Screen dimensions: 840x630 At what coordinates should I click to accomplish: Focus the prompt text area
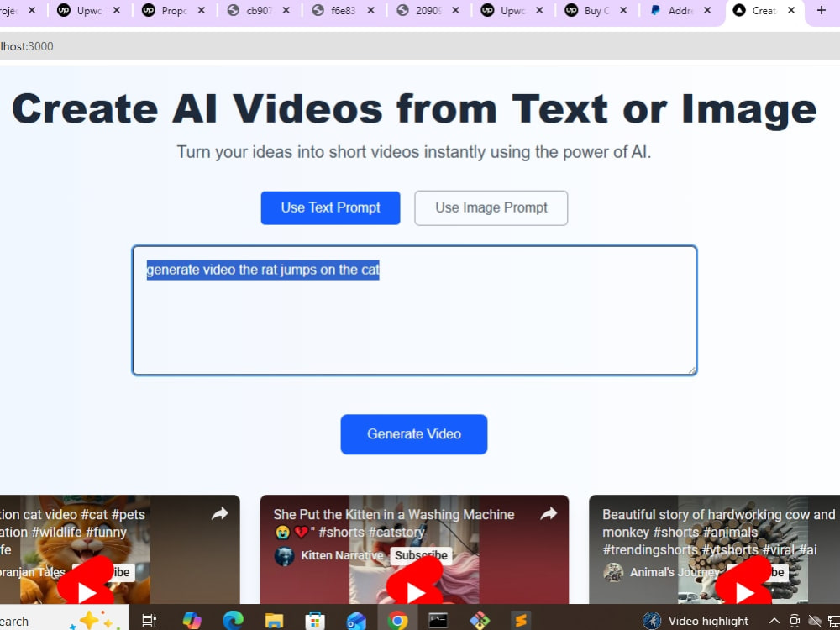(x=414, y=310)
